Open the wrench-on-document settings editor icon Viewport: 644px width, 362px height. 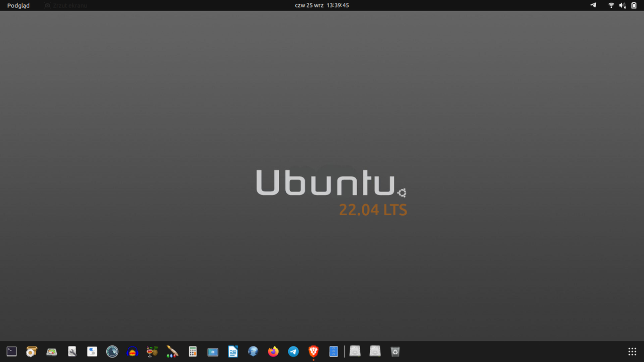tap(72, 352)
